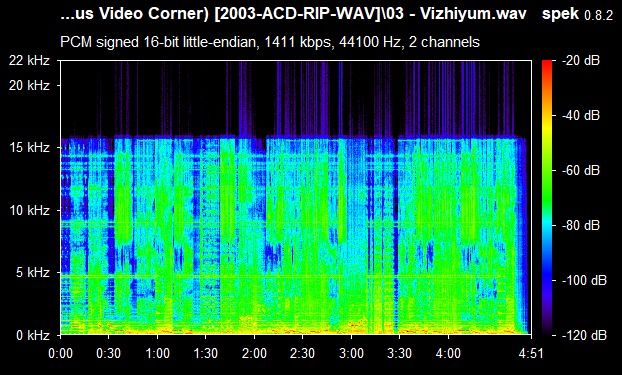
Task: Click the 4:51 end time label
Action: pos(531,353)
